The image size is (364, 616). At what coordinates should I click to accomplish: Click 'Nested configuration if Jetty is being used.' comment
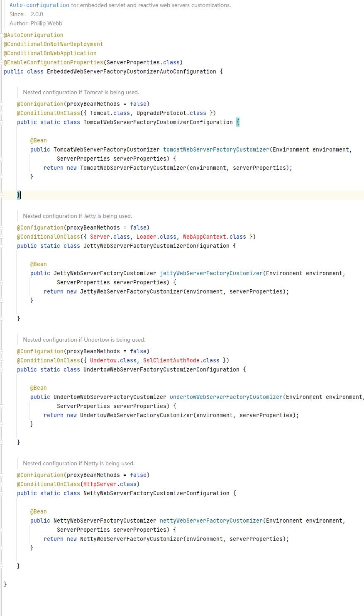tap(78, 216)
